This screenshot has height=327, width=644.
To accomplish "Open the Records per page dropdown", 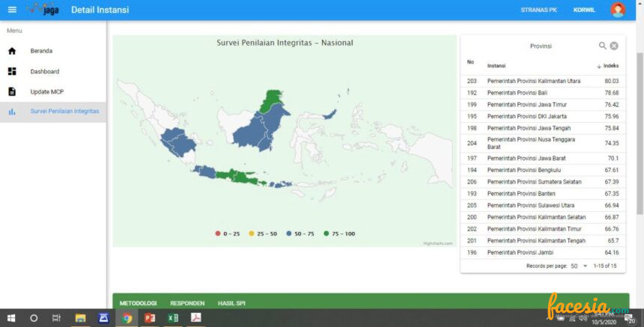I will point(579,266).
